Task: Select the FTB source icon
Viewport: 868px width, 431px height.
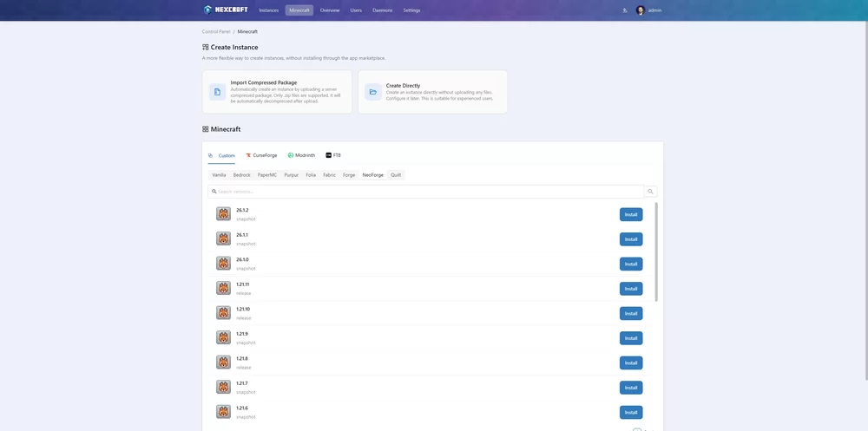Action: point(328,155)
